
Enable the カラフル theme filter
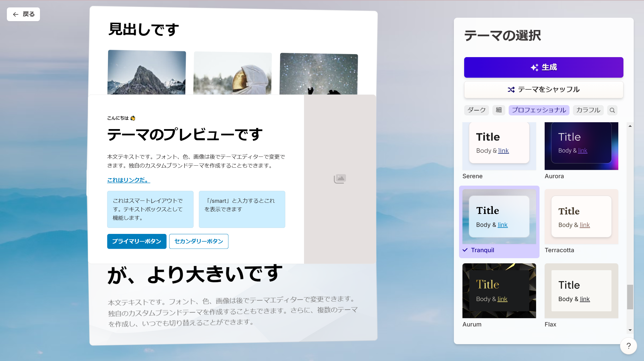pos(588,110)
